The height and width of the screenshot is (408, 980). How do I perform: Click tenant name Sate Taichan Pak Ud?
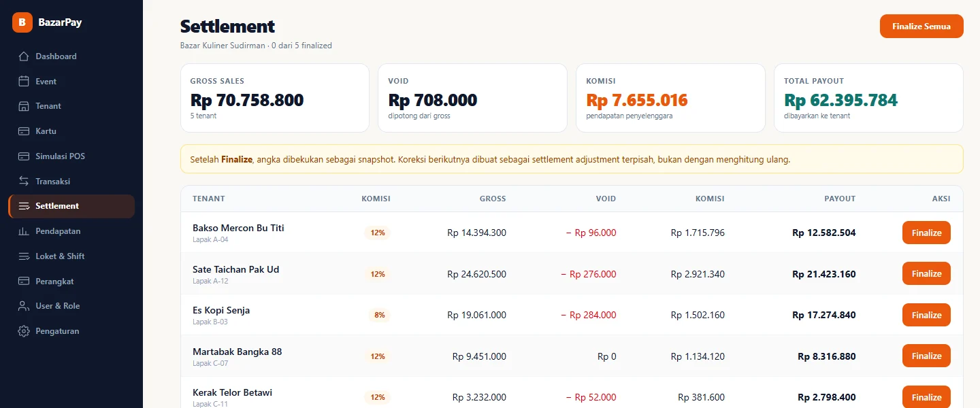click(235, 269)
